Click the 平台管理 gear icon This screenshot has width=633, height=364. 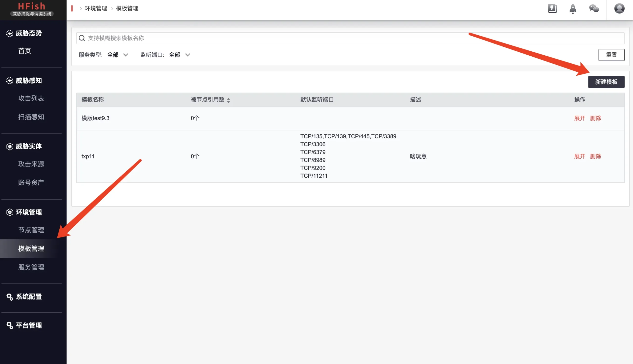[x=9, y=325]
